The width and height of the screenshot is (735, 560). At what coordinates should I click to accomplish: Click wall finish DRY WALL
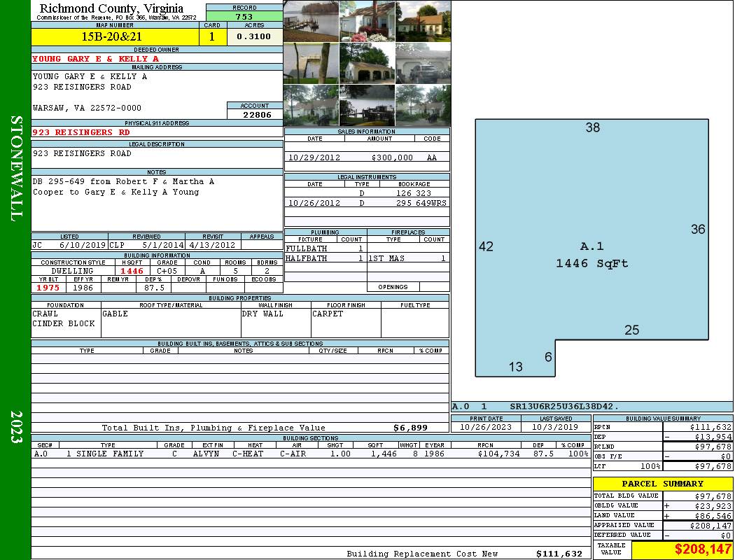pos(262,314)
